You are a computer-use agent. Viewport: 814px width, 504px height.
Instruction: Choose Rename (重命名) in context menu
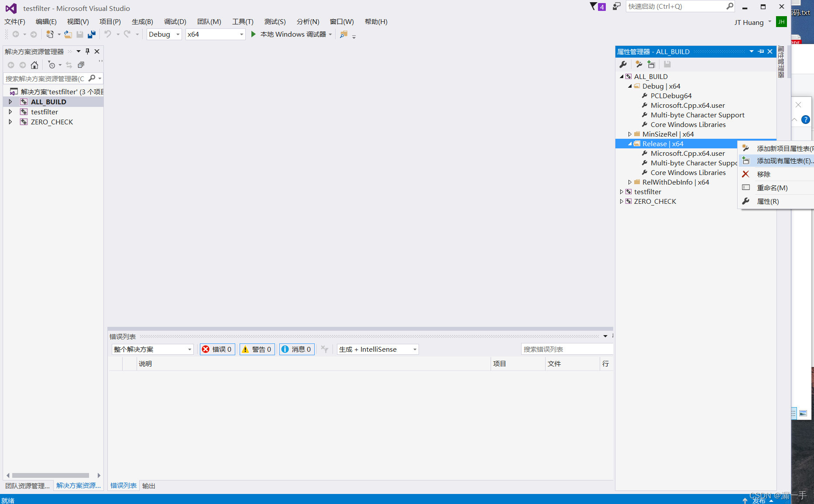click(x=776, y=188)
